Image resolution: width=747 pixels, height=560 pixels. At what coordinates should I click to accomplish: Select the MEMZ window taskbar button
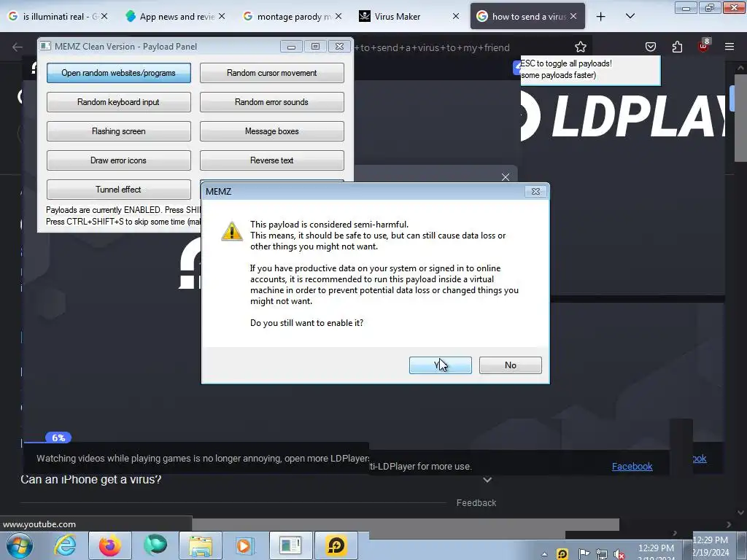(290, 545)
